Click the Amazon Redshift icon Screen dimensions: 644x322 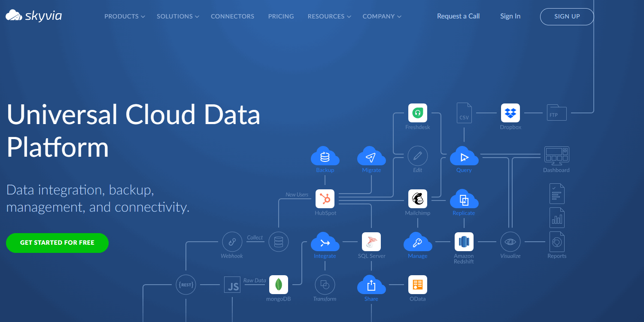pos(464,242)
